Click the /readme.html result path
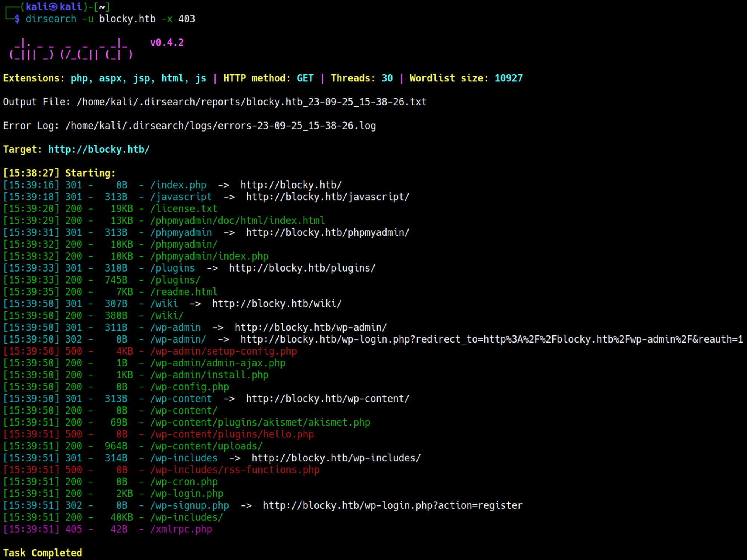The width and height of the screenshot is (747, 560). tap(184, 292)
